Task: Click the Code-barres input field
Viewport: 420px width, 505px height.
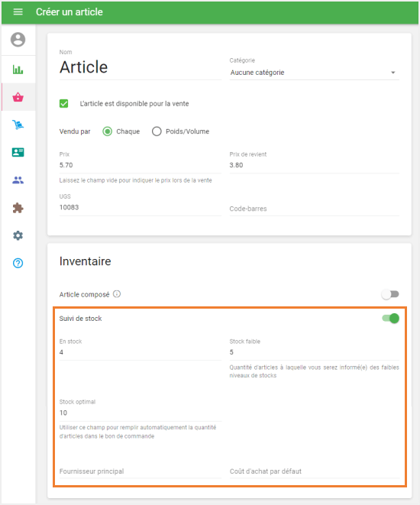Action: click(315, 209)
